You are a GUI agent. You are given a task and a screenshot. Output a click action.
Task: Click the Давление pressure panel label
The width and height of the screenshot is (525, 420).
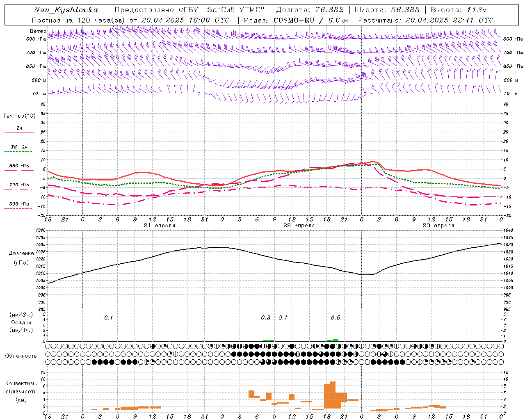(x=21, y=253)
